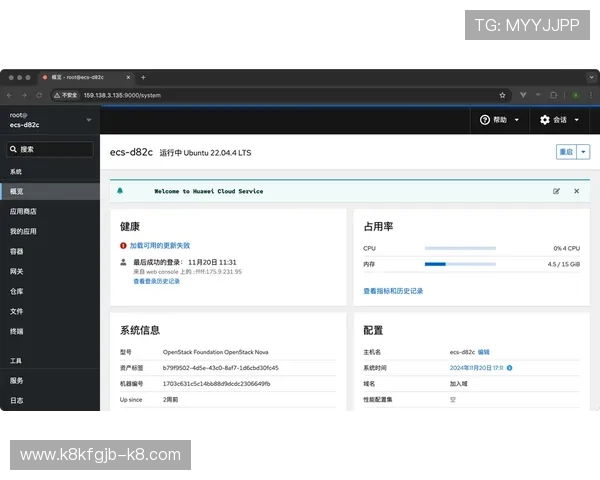Click the Up since 2周前 value
This screenshot has width=600, height=480.
tap(170, 400)
